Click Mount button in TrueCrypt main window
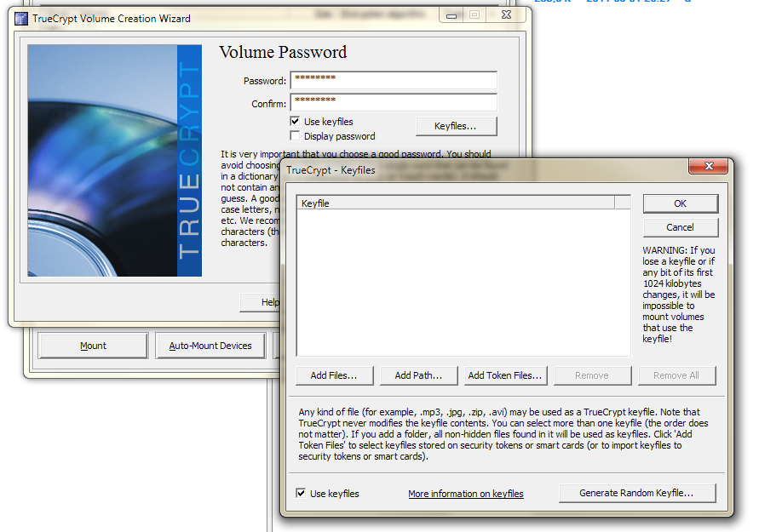This screenshot has height=532, width=782. (x=93, y=346)
